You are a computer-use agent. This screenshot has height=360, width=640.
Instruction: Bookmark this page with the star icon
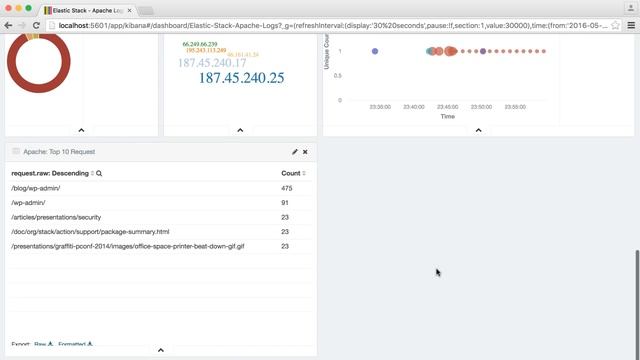[x=615, y=25]
